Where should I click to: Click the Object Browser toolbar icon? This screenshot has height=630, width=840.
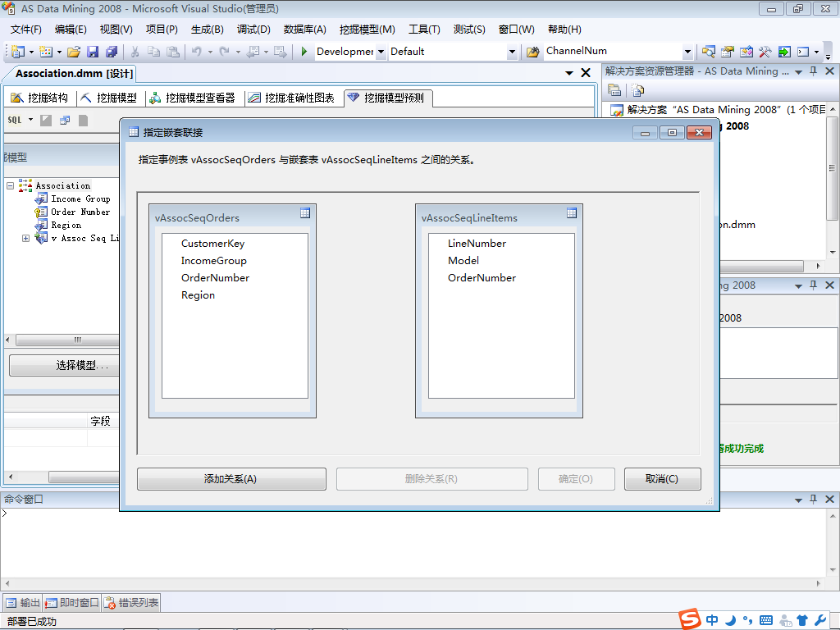[746, 52]
